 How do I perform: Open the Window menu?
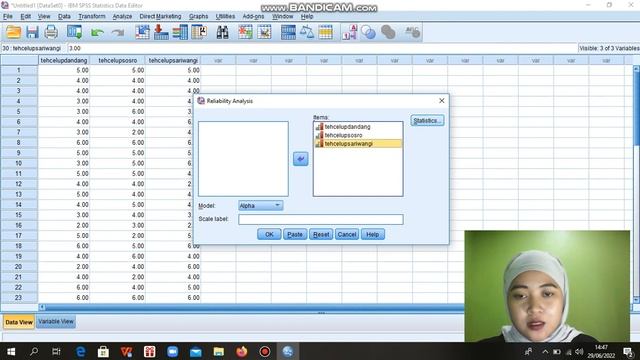coord(282,16)
